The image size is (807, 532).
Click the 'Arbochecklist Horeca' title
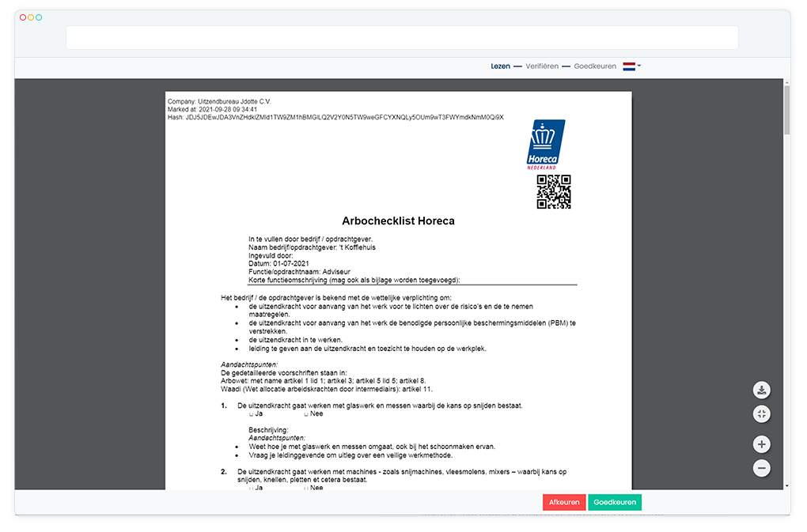[398, 221]
